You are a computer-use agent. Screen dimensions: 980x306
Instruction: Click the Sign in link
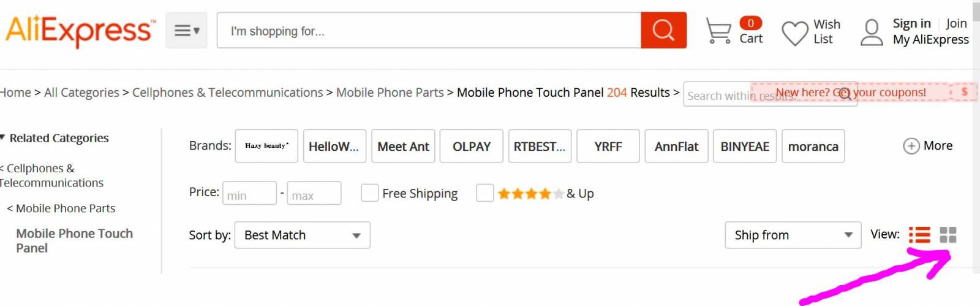911,23
